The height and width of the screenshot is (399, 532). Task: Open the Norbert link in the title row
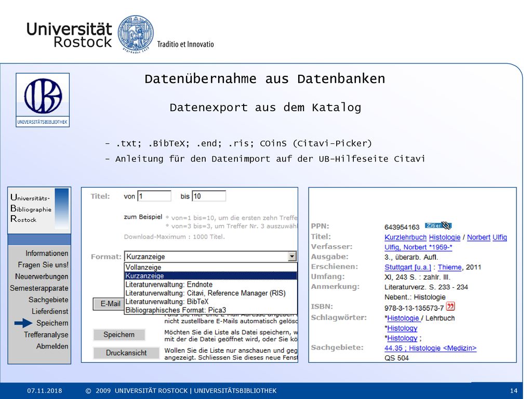478,237
